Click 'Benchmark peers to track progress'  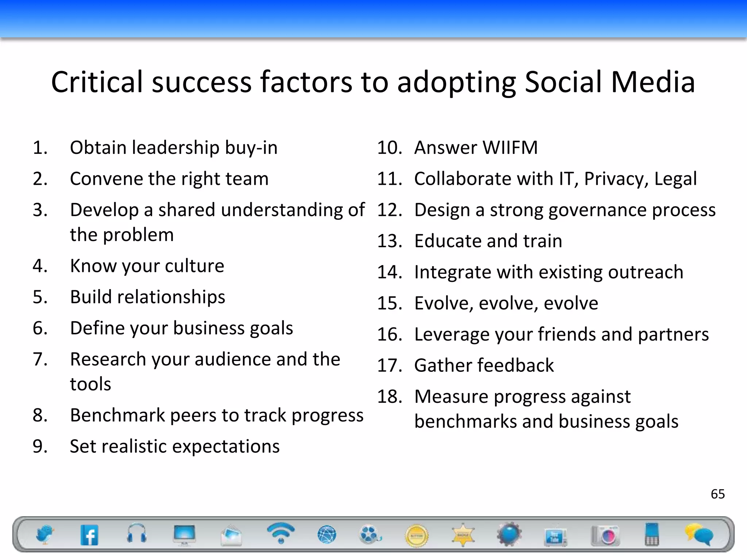(x=217, y=416)
